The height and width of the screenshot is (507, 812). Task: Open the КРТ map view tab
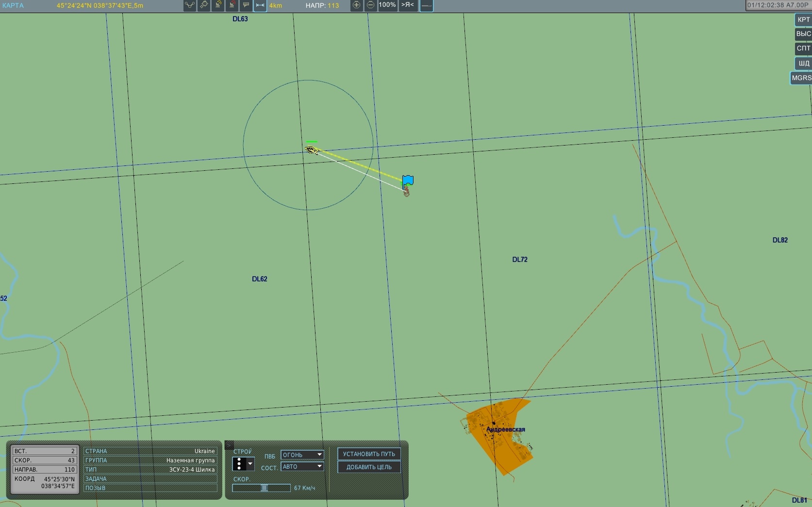pos(803,20)
